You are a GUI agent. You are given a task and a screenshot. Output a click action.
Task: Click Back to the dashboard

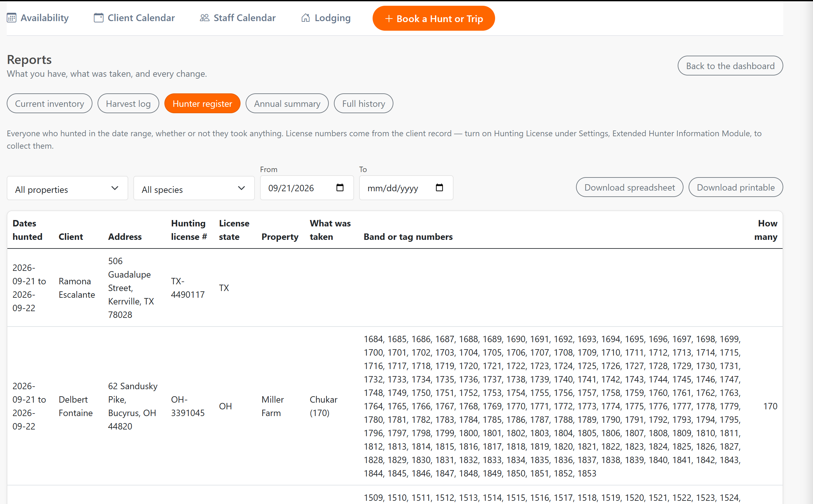730,66
